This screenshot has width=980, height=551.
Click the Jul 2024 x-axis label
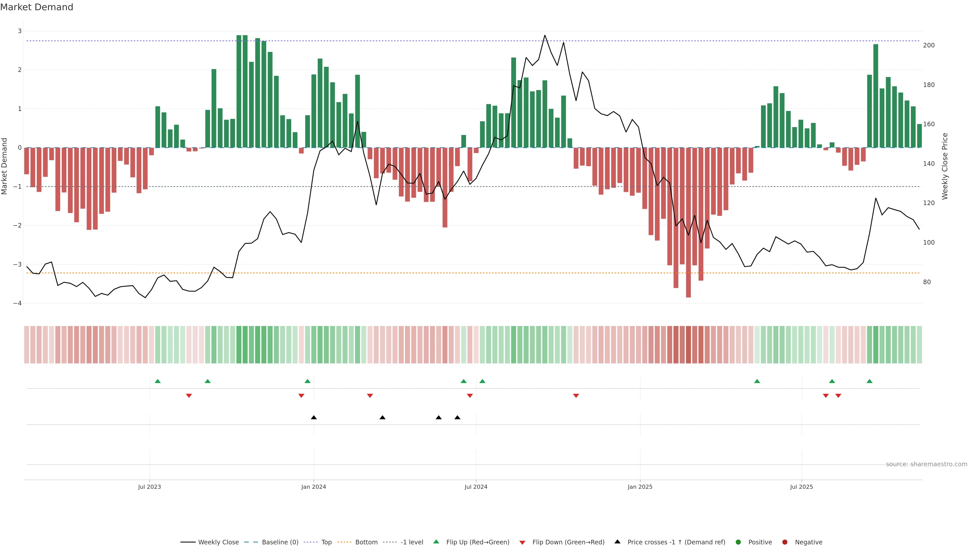476,487
